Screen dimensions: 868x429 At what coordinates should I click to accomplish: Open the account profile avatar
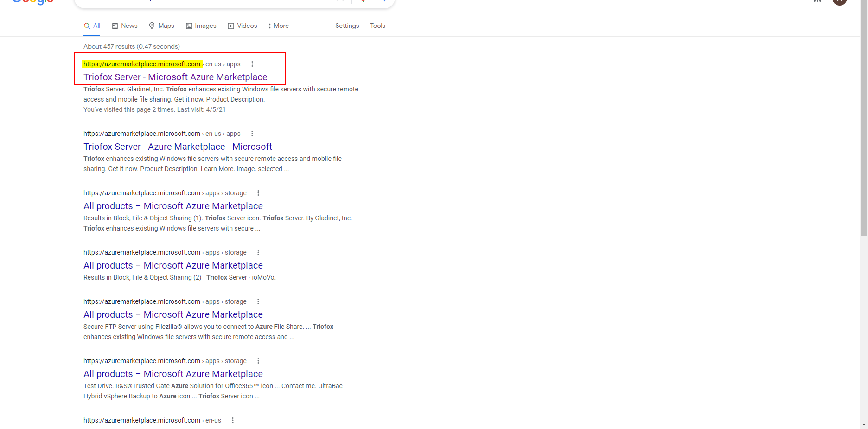pyautogui.click(x=840, y=2)
